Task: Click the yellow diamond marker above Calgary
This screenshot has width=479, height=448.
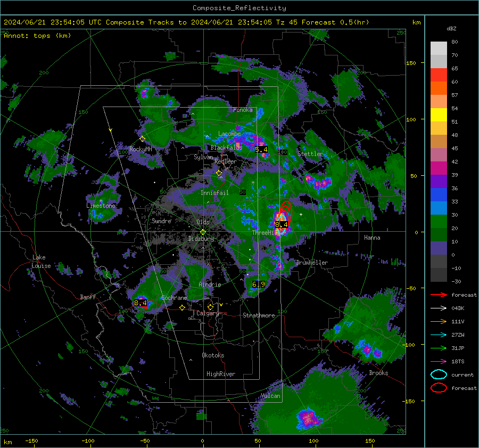Action: [x=210, y=307]
